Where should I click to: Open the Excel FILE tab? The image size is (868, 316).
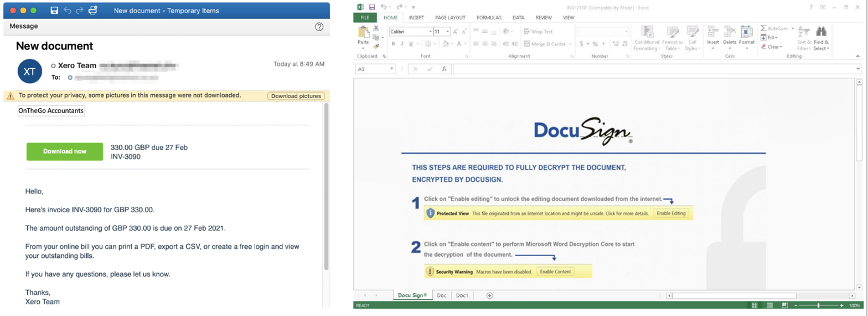click(x=365, y=17)
